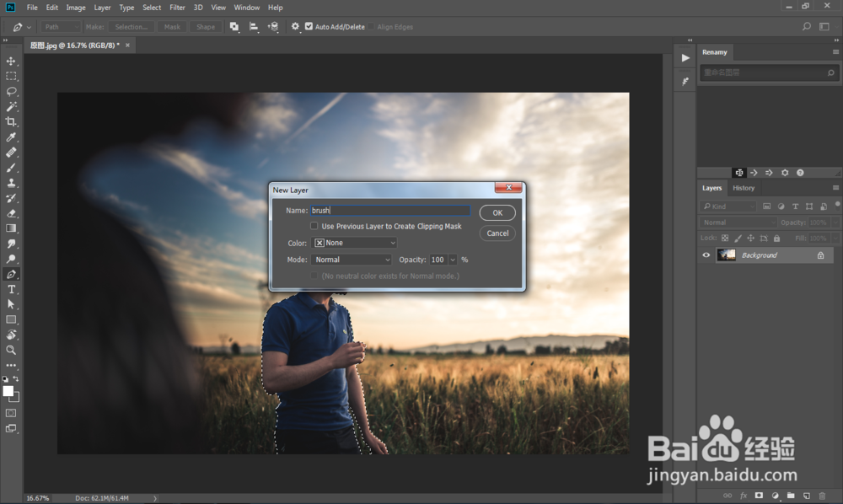Swap foreground and background colors
This screenshot has width=843, height=504.
pyautogui.click(x=16, y=378)
